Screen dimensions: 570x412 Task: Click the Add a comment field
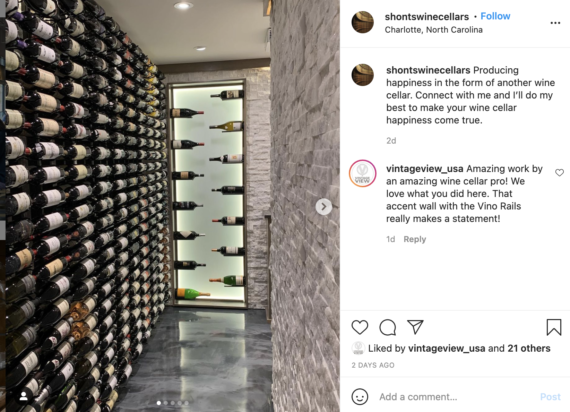tap(456, 397)
